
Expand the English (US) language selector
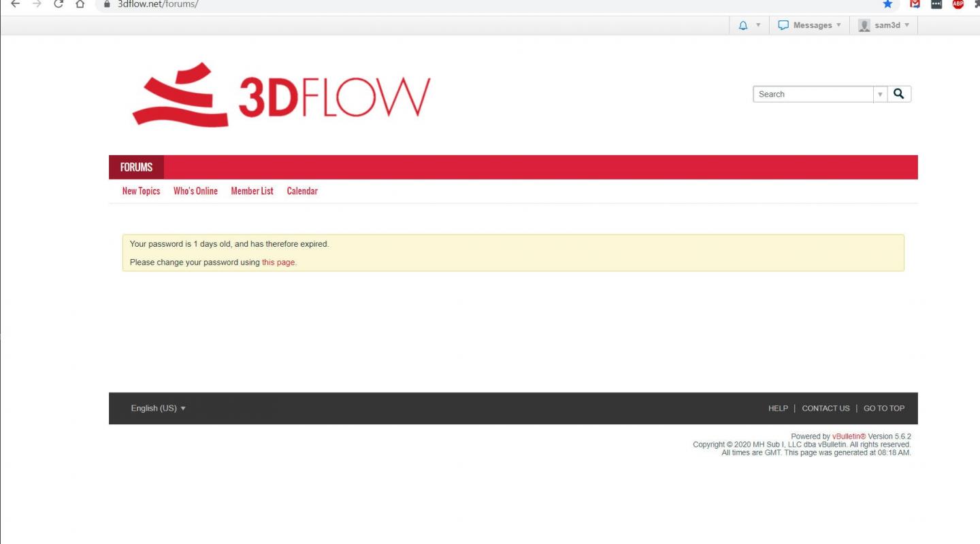pos(158,408)
